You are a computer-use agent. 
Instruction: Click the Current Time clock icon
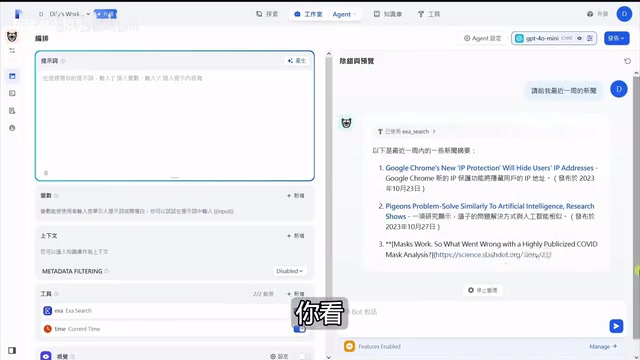[47, 329]
